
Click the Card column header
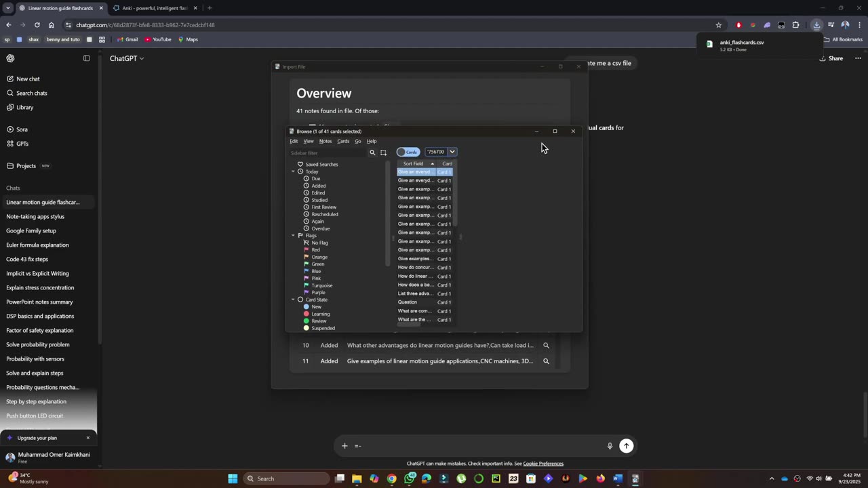pos(446,163)
